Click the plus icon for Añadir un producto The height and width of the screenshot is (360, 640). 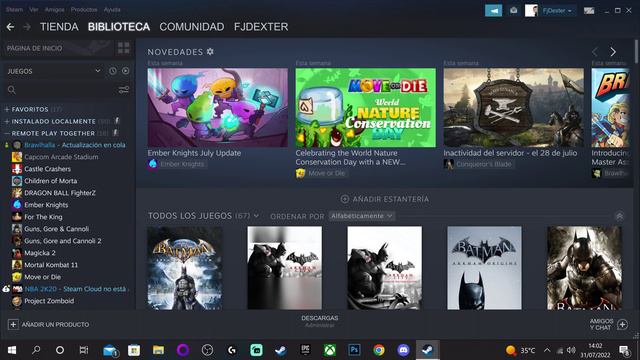(13, 324)
